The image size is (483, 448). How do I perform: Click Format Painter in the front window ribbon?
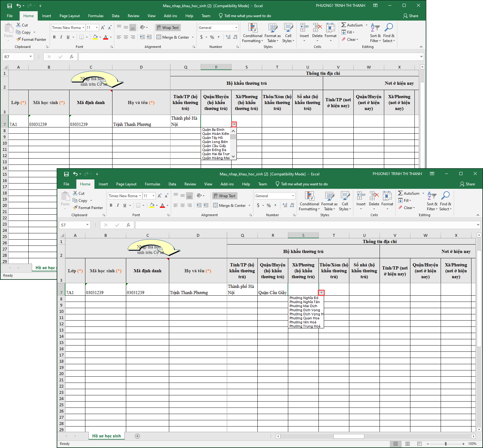tap(88, 208)
